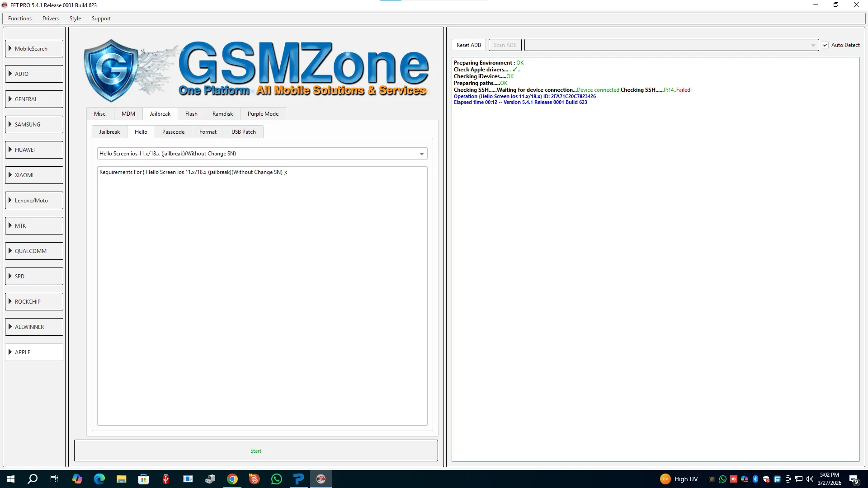Click the Bluetooth tray icon
868x488 pixels.
pos(755,479)
